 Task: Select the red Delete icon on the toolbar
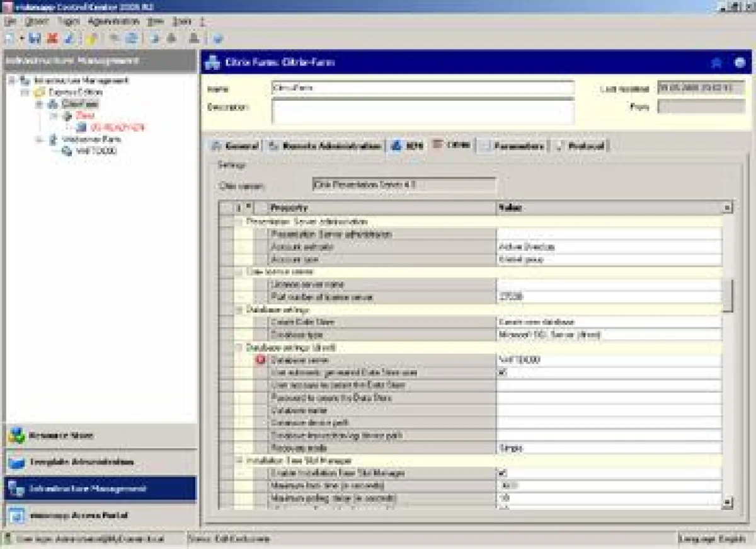pos(53,39)
